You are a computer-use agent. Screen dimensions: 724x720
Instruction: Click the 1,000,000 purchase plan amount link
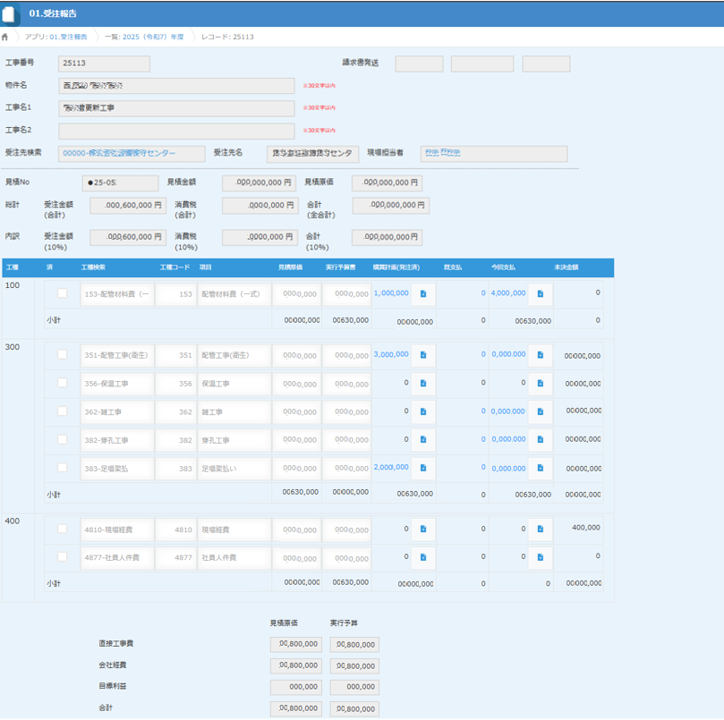[390, 294]
